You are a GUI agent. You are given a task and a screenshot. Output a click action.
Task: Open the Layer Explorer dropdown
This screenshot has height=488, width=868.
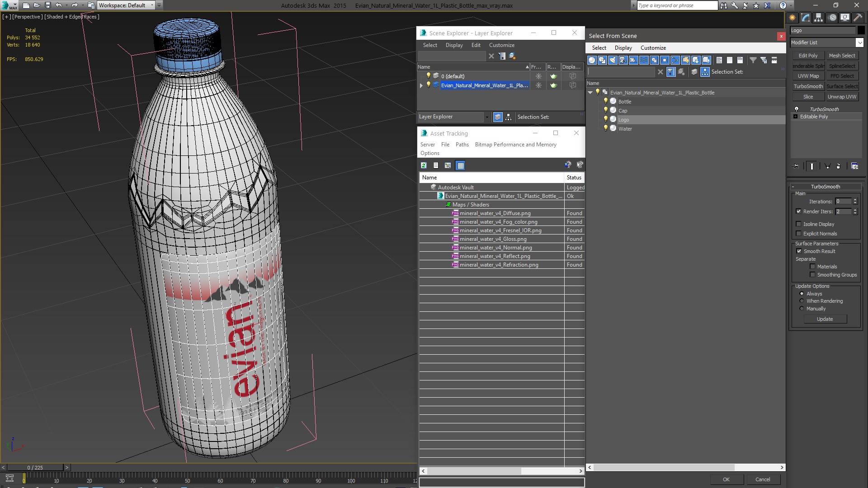click(487, 117)
